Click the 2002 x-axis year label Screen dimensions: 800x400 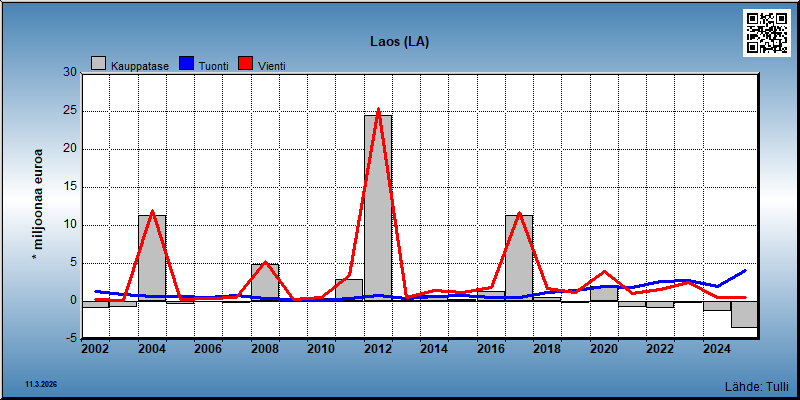coord(96,349)
